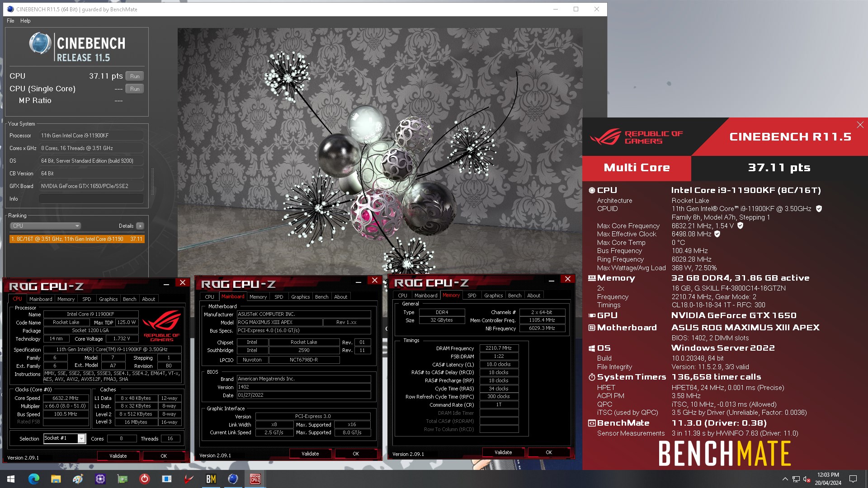Open Graphics tab in middle CPU-Z window
This screenshot has width=868, height=488.
point(301,297)
